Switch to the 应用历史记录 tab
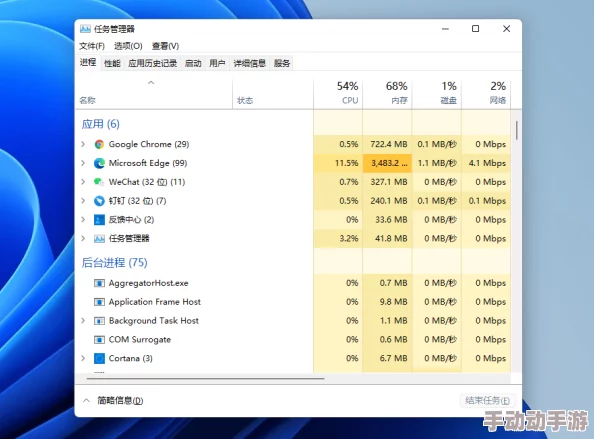The width and height of the screenshot is (594, 439). point(152,63)
